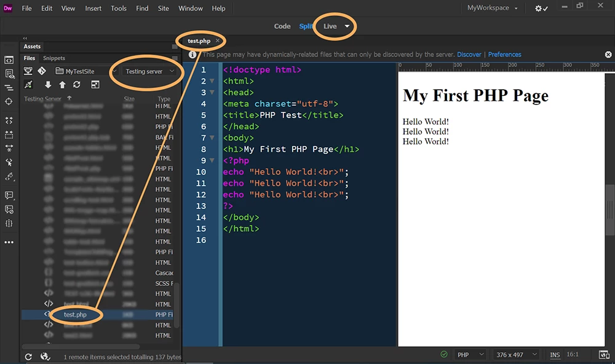615x364 pixels.
Task: Click the Live View Options icon in the left toolbar
Action: (9, 74)
